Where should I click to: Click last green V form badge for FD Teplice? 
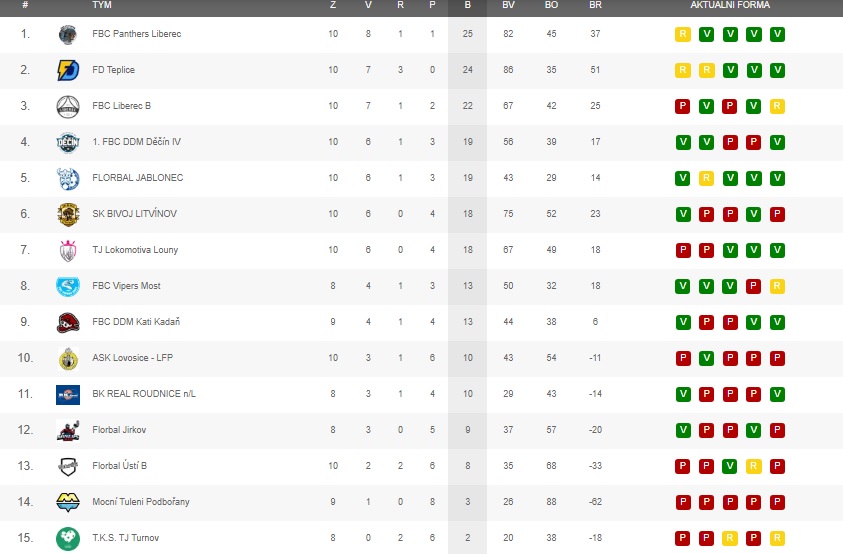tap(777, 70)
